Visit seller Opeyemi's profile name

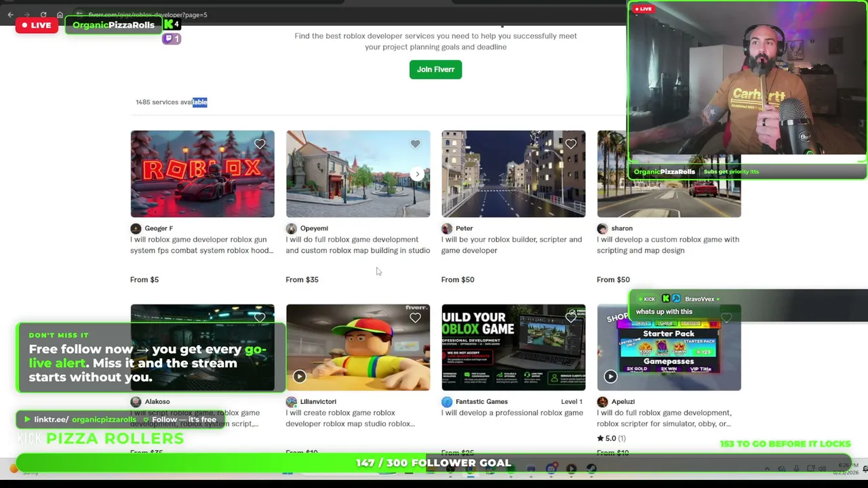click(314, 228)
